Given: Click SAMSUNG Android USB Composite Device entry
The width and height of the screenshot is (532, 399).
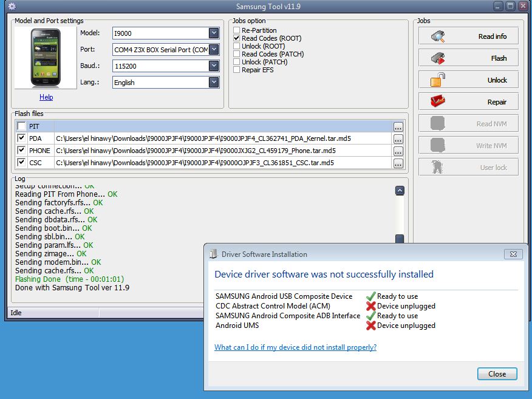Looking at the screenshot, I should (284, 296).
